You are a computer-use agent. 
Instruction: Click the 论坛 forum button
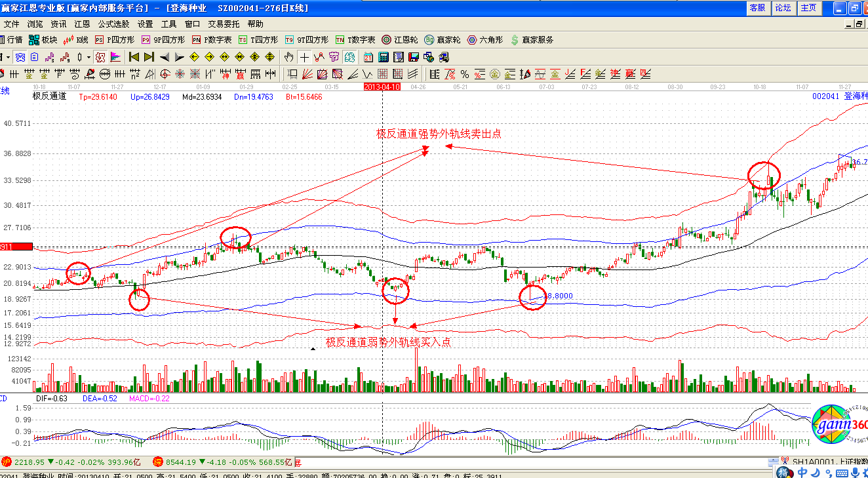pos(783,8)
